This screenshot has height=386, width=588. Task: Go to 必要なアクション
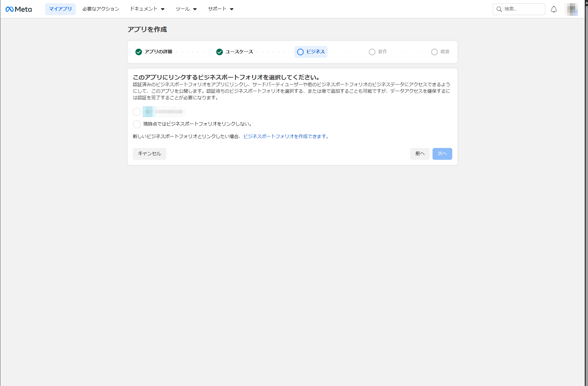(x=101, y=9)
